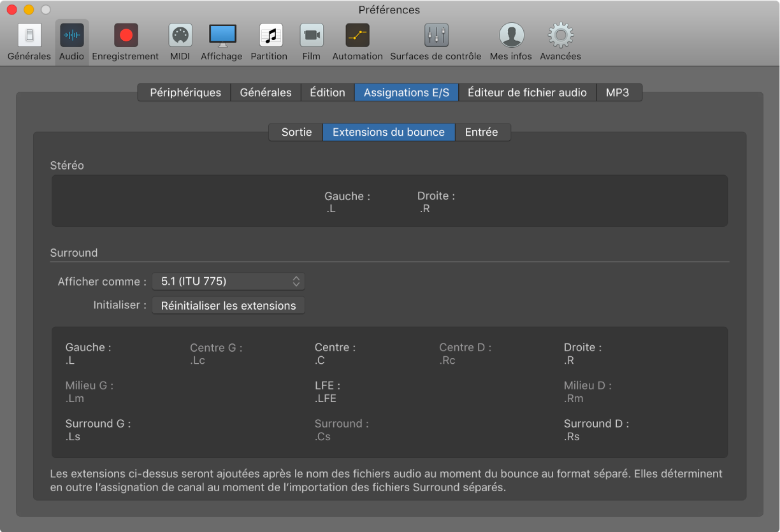
Task: Switch to the Édition tab
Action: click(x=328, y=92)
